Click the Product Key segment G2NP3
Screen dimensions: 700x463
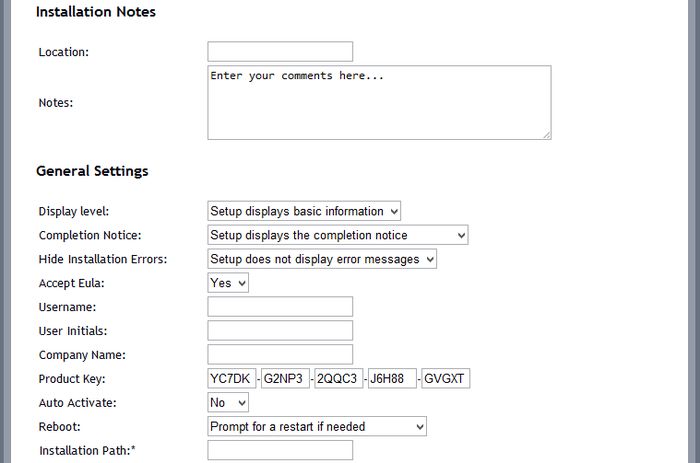point(285,379)
